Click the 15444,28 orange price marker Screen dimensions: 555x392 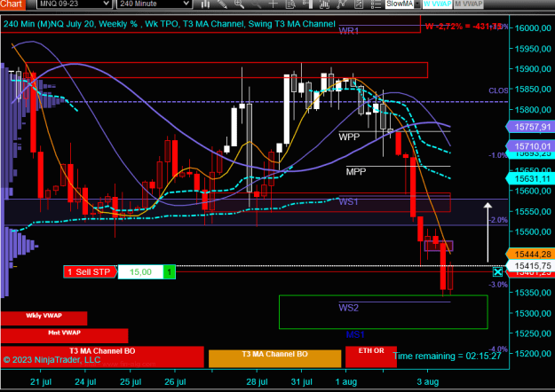(x=530, y=254)
